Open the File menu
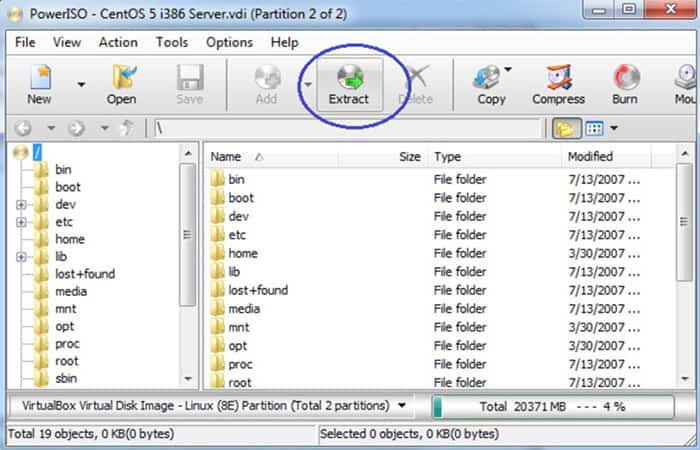700x450 pixels. (x=25, y=42)
